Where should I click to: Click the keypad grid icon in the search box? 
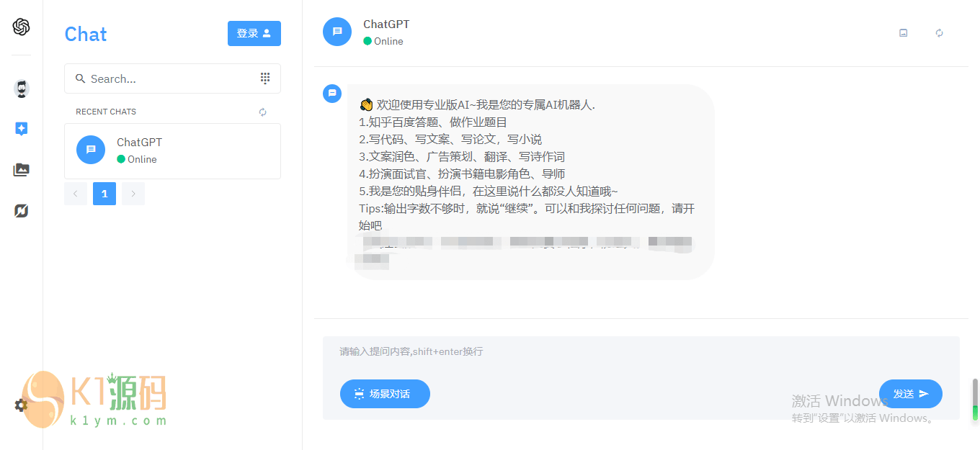click(265, 78)
